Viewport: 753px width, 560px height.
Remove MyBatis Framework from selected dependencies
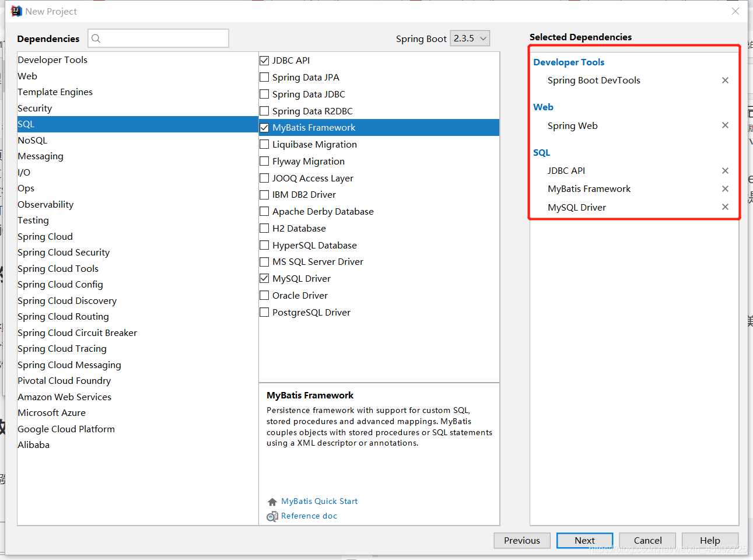(x=725, y=189)
